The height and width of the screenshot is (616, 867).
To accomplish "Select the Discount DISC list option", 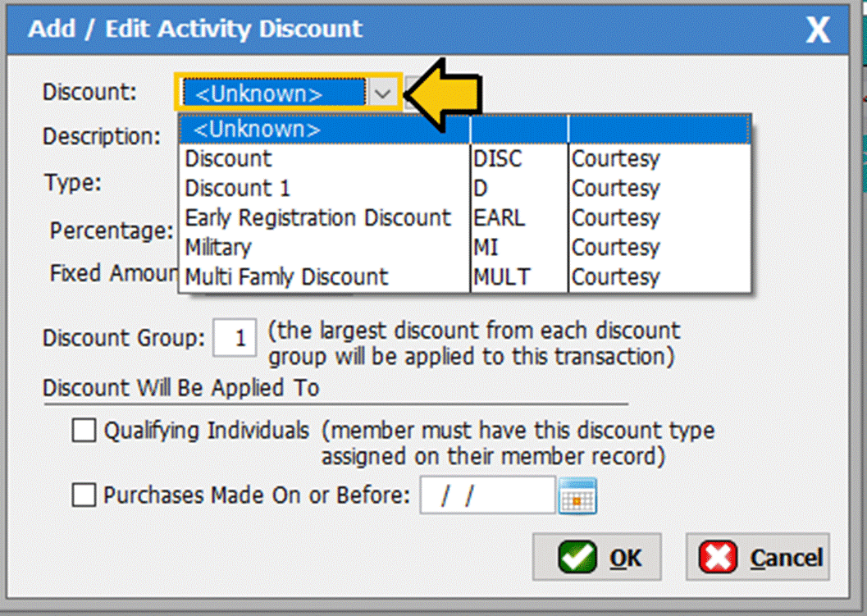I will point(228,159).
